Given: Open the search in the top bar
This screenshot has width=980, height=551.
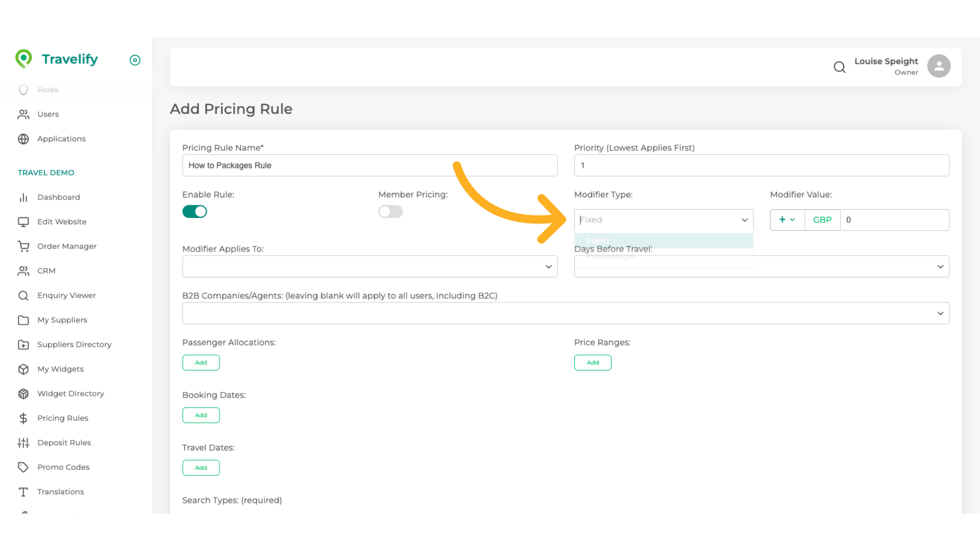Looking at the screenshot, I should click(840, 67).
